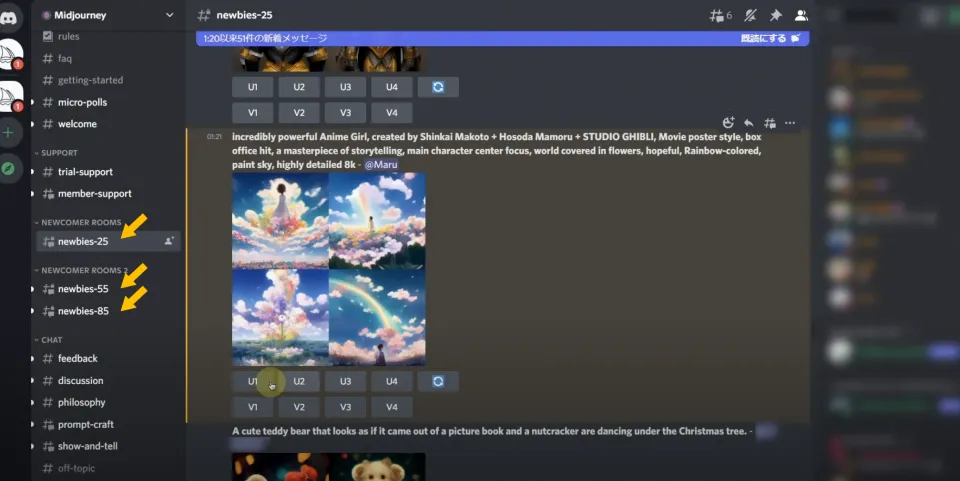Open the more options ellipsis on message
Image resolution: width=960 pixels, height=481 pixels.
coord(790,123)
